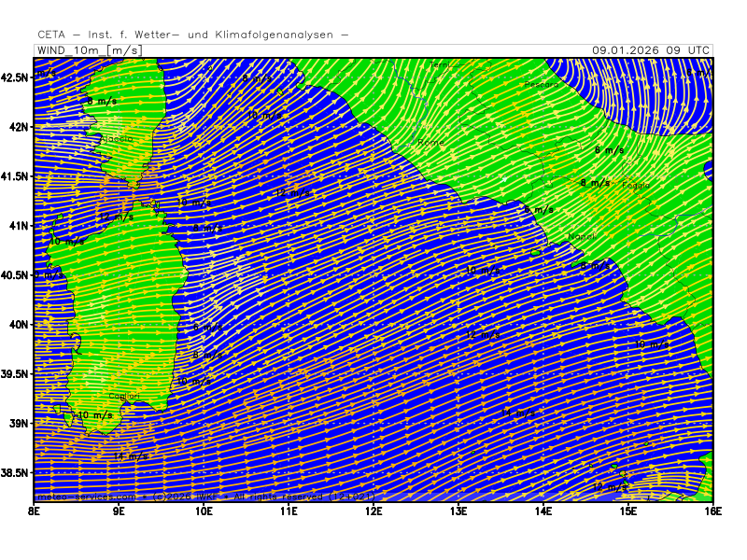
Task: Click the 09.01.2026 09 UTC timestamp
Action: 651,49
